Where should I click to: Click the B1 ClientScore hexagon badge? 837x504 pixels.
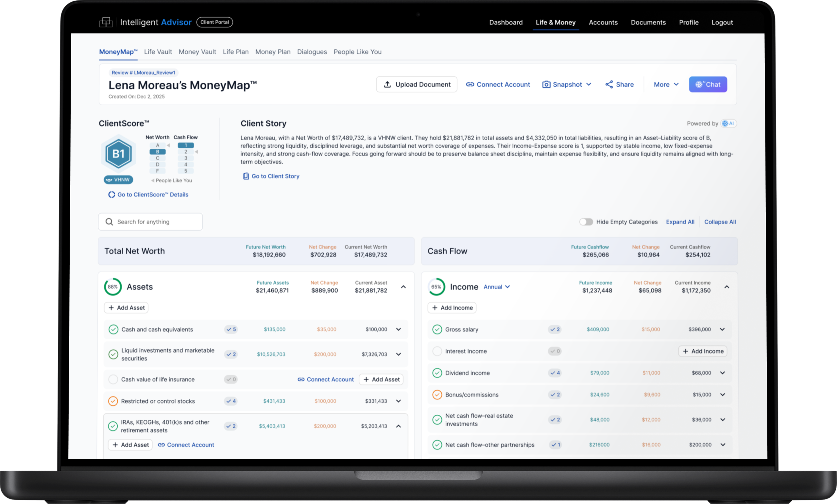tap(118, 154)
